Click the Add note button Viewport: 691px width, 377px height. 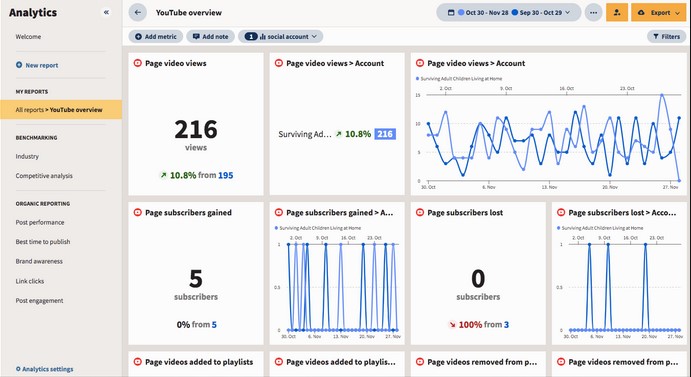click(x=211, y=37)
